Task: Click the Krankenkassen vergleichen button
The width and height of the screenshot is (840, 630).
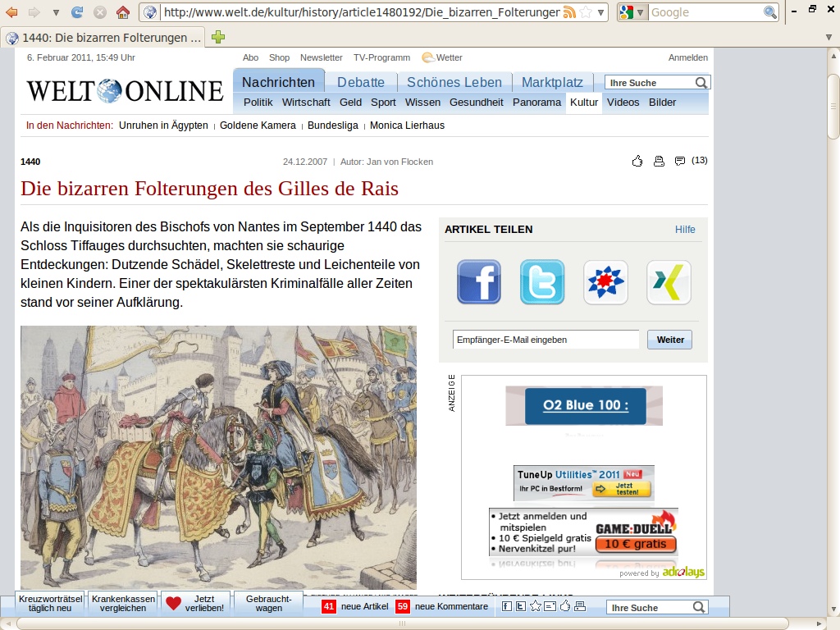Action: pyautogui.click(x=123, y=604)
